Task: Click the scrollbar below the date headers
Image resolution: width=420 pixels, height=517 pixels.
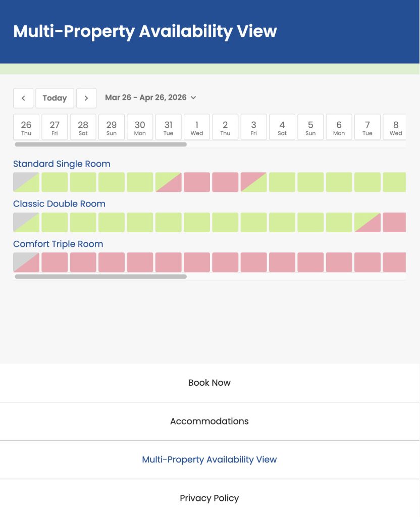Action: click(x=101, y=144)
